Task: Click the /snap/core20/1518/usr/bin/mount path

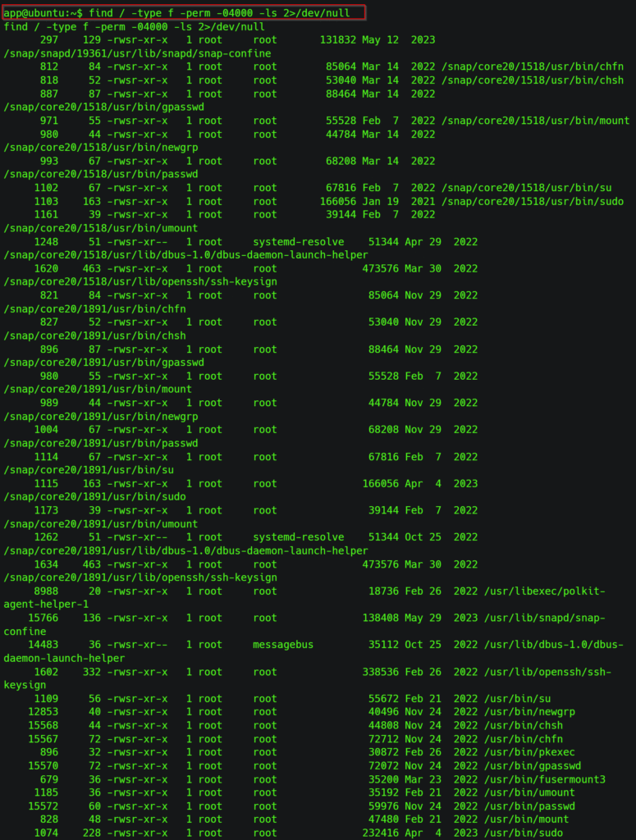Action: [x=557, y=121]
